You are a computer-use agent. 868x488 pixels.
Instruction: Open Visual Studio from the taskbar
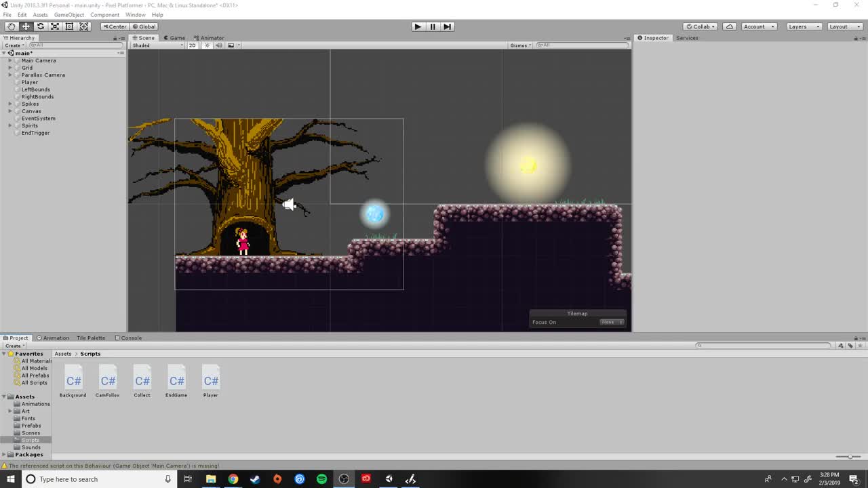pos(410,479)
